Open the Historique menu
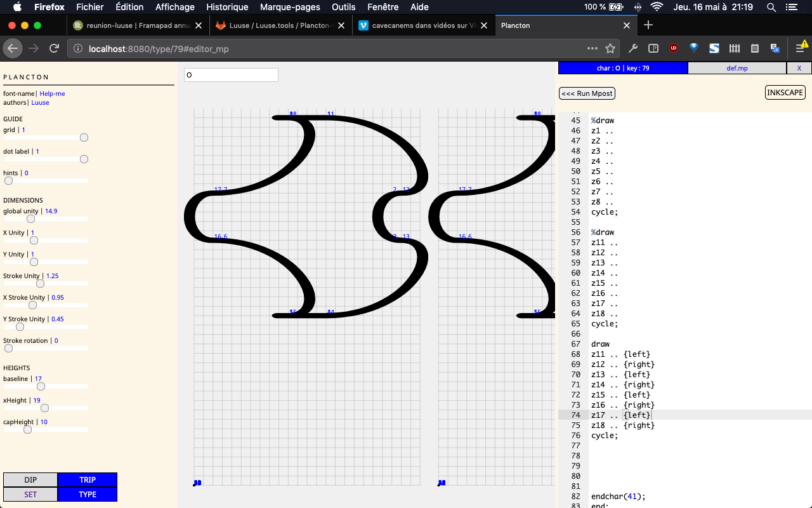 [227, 7]
